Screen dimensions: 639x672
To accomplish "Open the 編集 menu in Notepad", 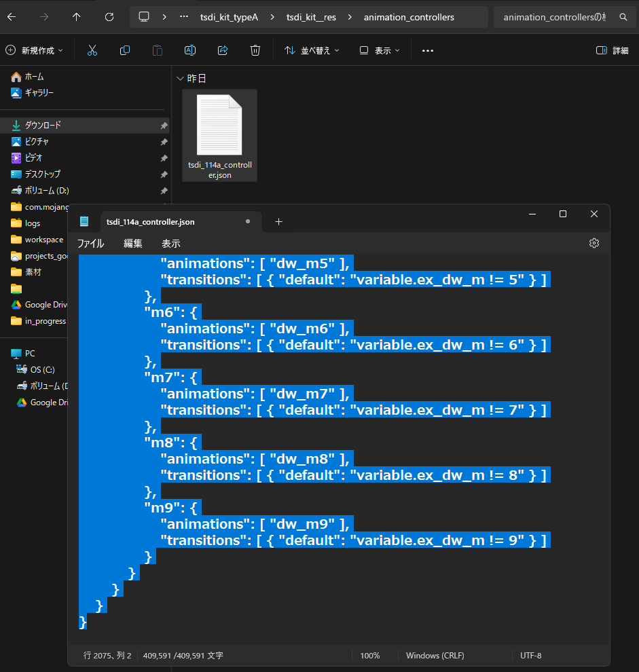I will pos(133,243).
